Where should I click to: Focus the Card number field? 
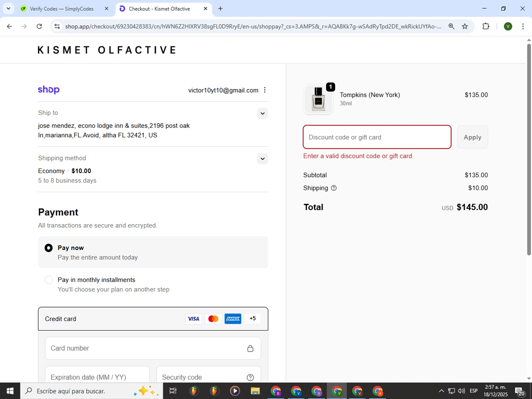pos(153,348)
